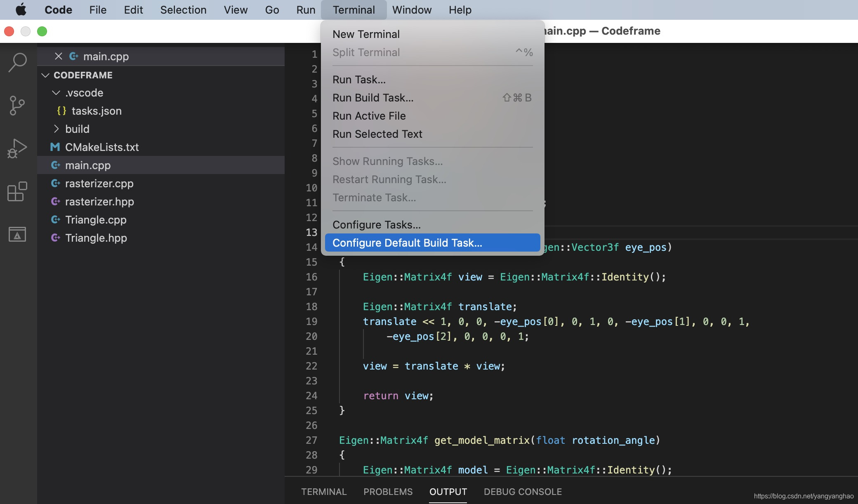Click the Apple menu icon
This screenshot has width=858, height=504.
[x=21, y=9]
